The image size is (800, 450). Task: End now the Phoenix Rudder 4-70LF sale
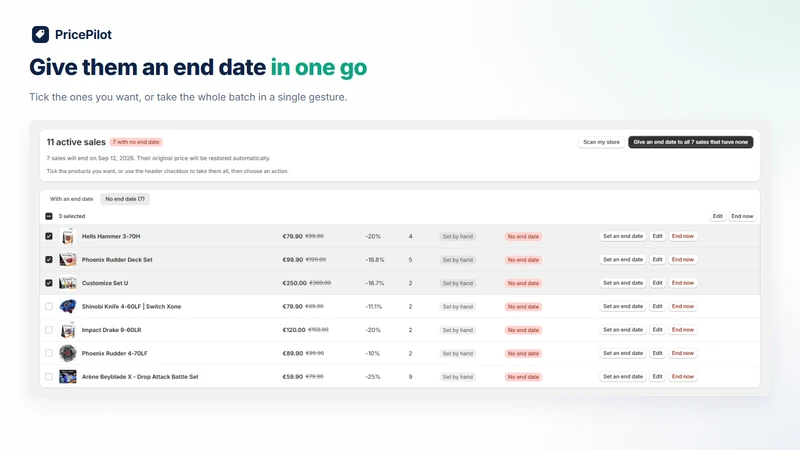click(x=683, y=353)
